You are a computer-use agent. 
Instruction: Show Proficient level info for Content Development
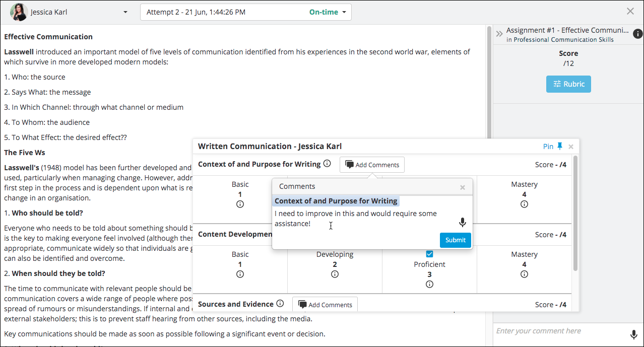[x=429, y=284]
